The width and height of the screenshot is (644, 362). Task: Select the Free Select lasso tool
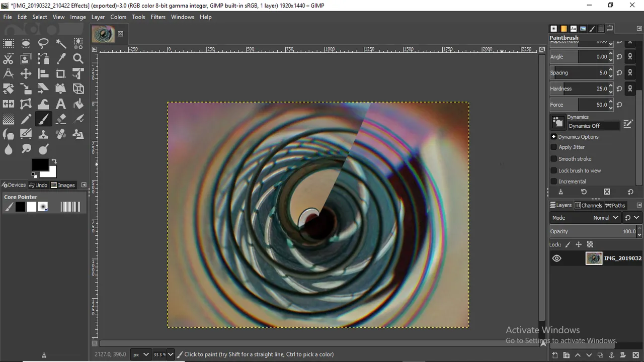click(x=43, y=43)
